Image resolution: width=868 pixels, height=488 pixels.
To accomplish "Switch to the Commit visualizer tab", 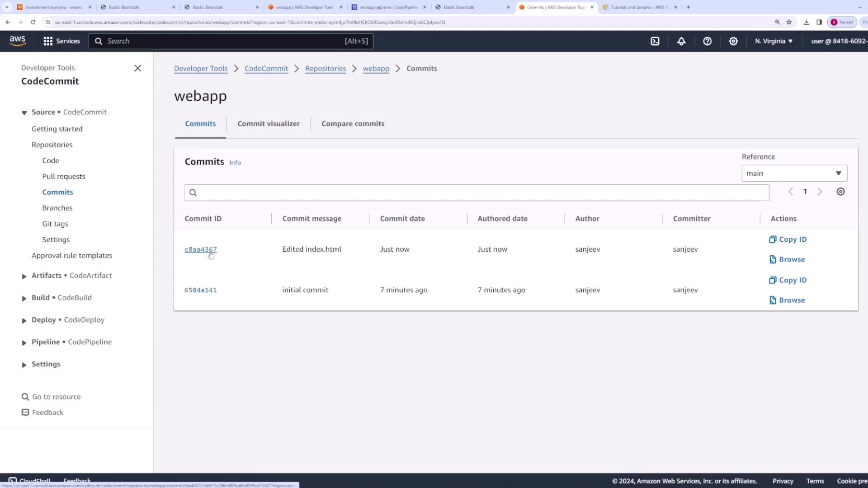I will (269, 124).
